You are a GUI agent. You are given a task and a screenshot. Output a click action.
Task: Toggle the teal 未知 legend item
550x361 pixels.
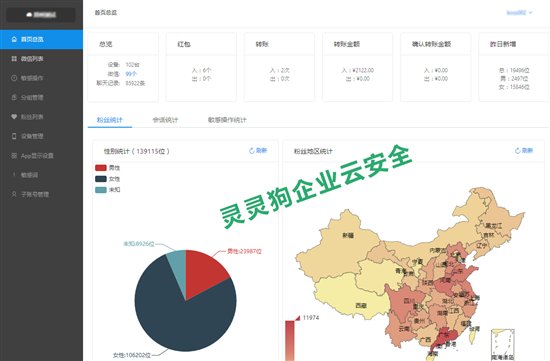pos(108,189)
